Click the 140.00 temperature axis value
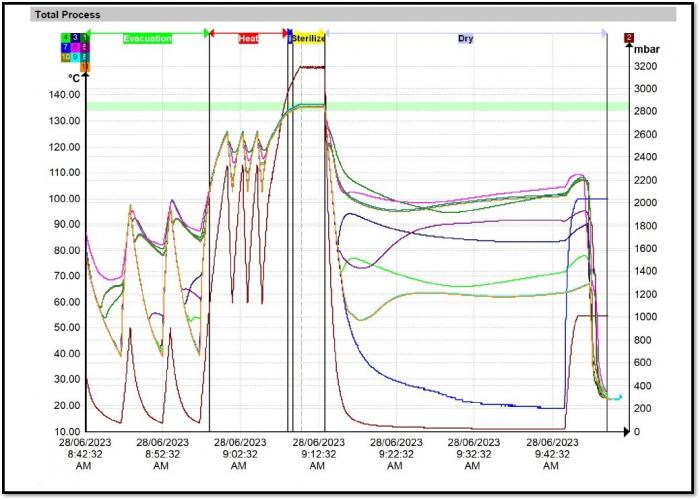Screen dimensions: 700x500 tap(64, 95)
